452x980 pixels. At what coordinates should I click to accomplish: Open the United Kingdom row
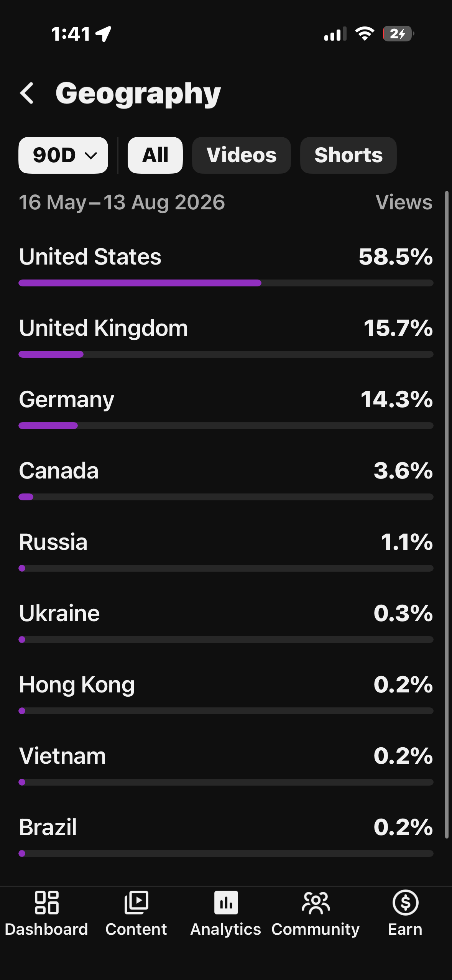pyautogui.click(x=226, y=337)
